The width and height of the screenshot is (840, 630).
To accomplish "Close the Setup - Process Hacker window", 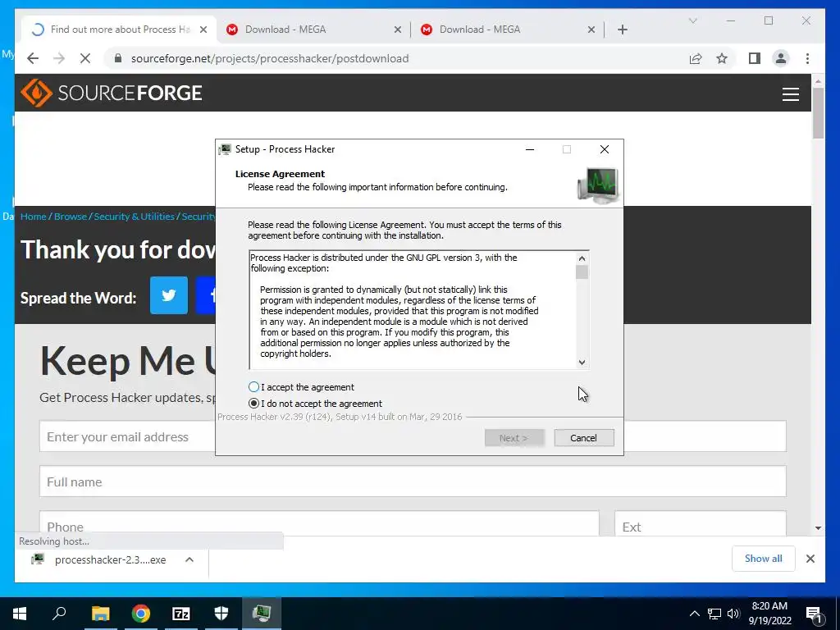I will point(605,149).
